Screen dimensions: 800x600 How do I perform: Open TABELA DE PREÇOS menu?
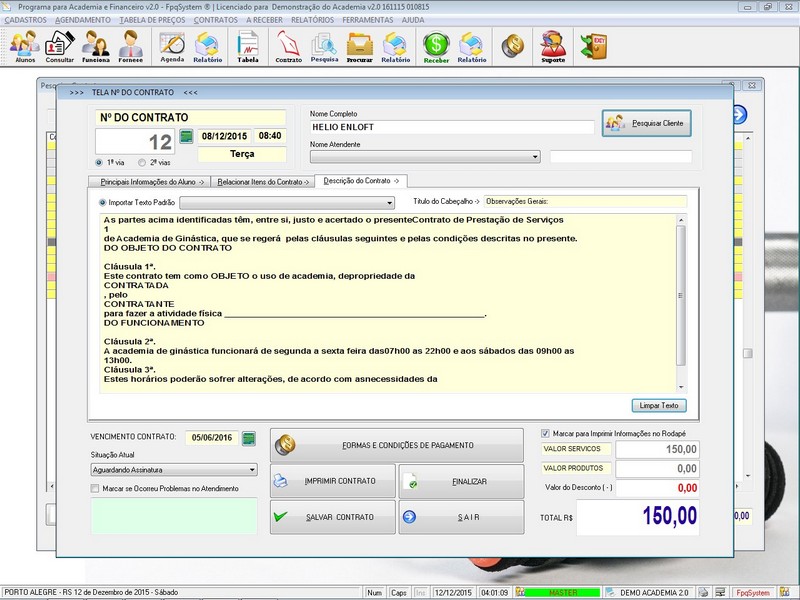152,20
